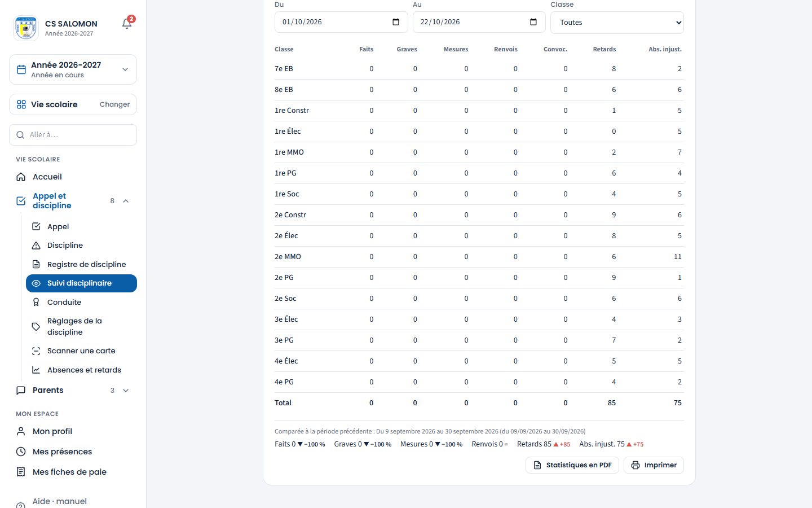Screen dimensions: 812x508
Task: Click the Retards 85 +85 comparison text
Action: pos(544,444)
